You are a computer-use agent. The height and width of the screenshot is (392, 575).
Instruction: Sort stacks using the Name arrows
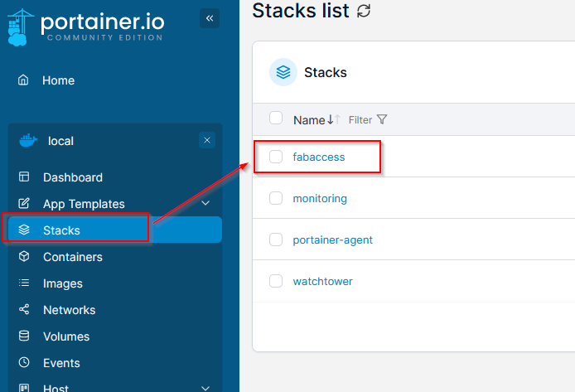(334, 119)
